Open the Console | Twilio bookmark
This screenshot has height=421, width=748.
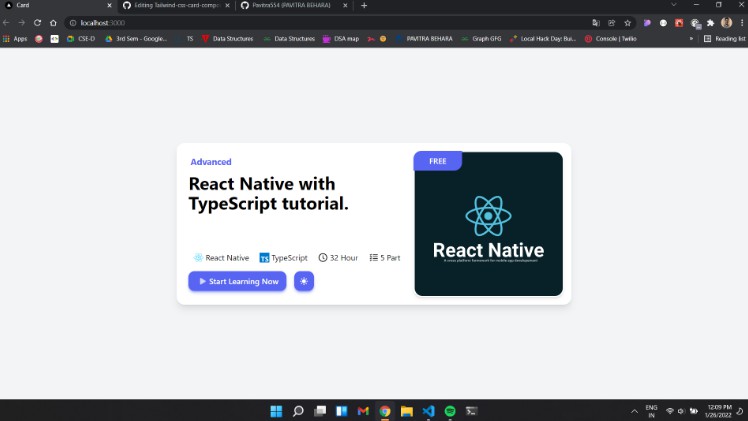pyautogui.click(x=611, y=39)
